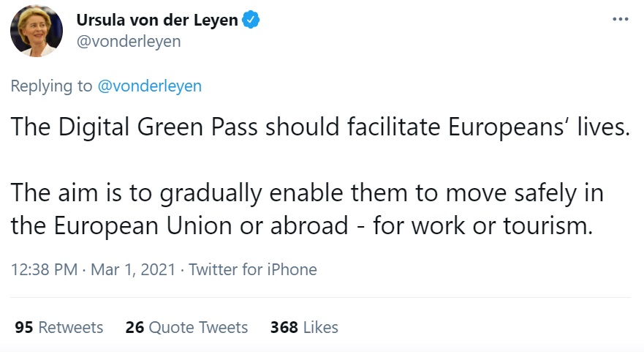Viewport: 644px width, 352px height.
Task: Click the Ursula von der Leyen display name
Action: click(157, 20)
